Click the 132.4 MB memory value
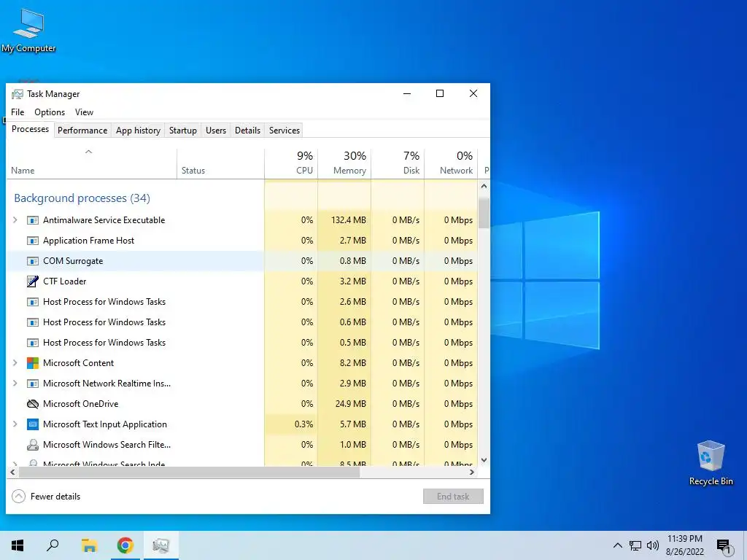Viewport: 747px width, 560px height. point(349,220)
